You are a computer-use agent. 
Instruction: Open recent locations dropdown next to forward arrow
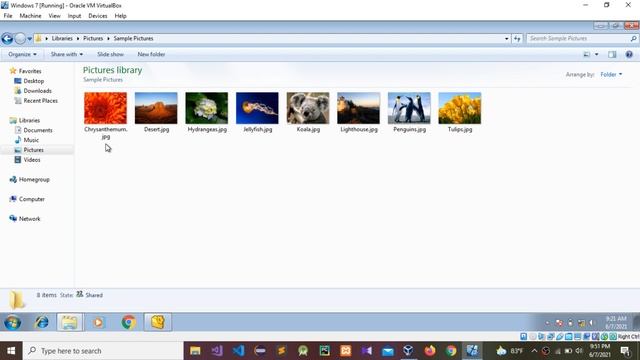tap(29, 39)
